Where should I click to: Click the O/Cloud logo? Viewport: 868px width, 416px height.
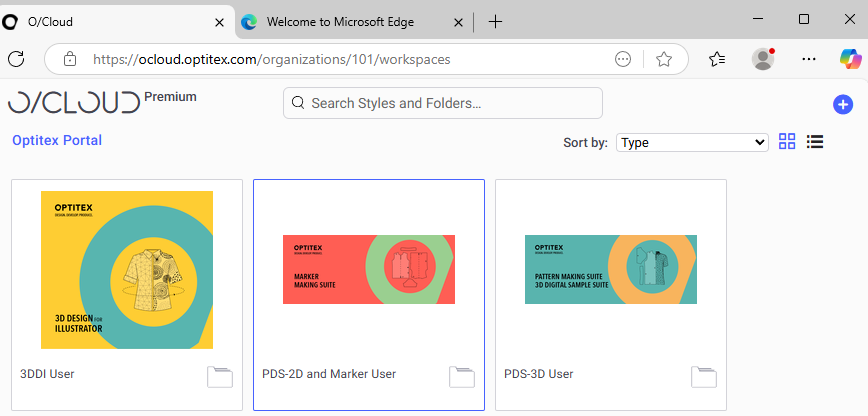coord(74,102)
